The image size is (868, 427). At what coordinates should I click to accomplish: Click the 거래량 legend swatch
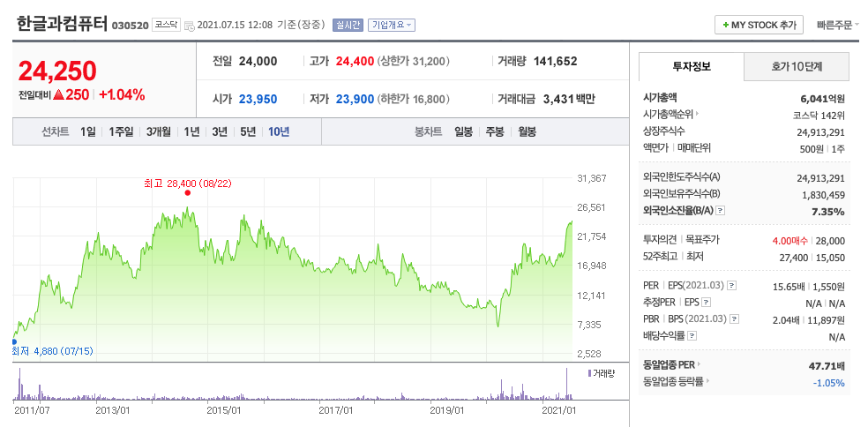(589, 373)
